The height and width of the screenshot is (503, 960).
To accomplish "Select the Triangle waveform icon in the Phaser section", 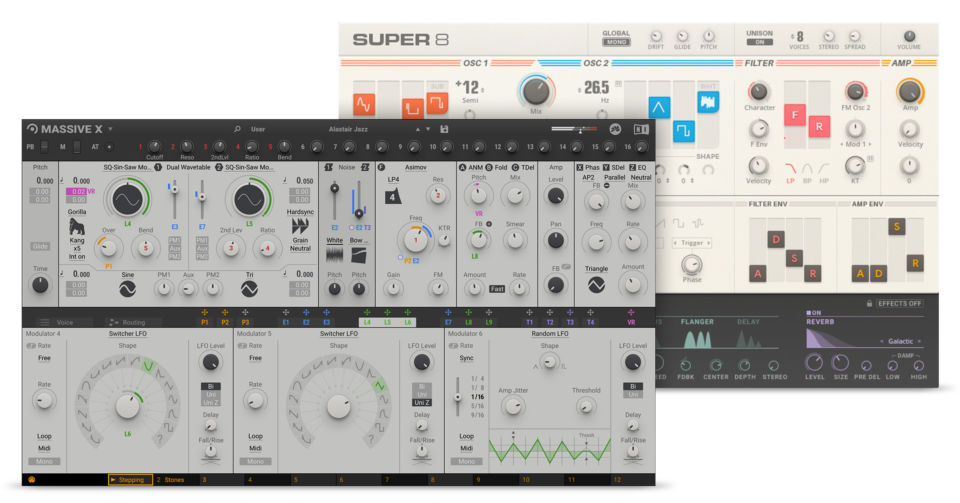I will point(596,285).
